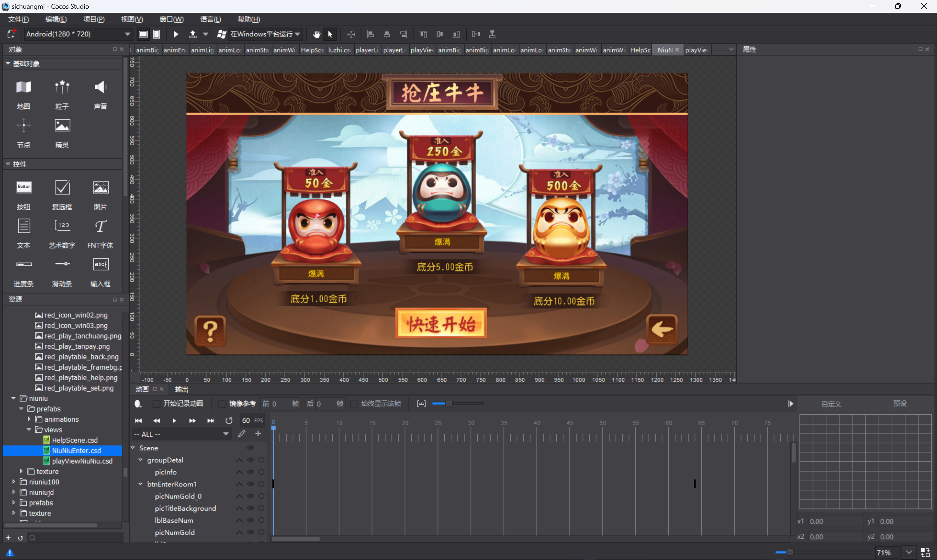Open the 编辑(E) menu

coord(56,19)
